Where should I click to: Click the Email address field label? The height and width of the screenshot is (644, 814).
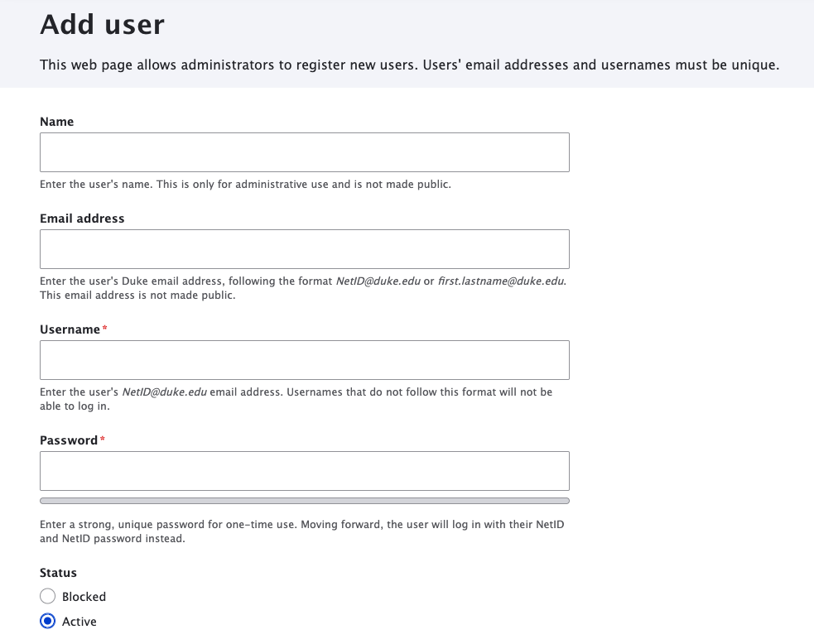click(82, 218)
